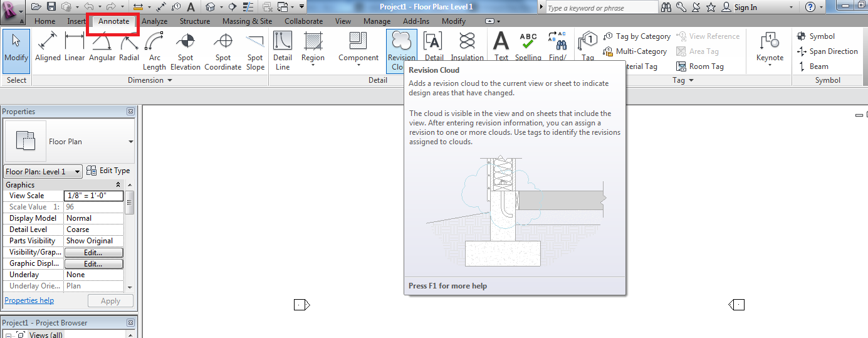Open the View ribbon tab

pos(343,21)
